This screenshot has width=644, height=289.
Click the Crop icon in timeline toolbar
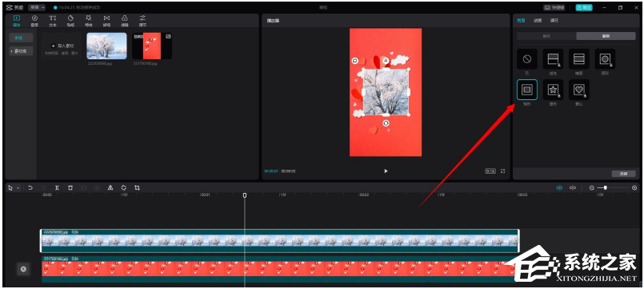(x=137, y=187)
